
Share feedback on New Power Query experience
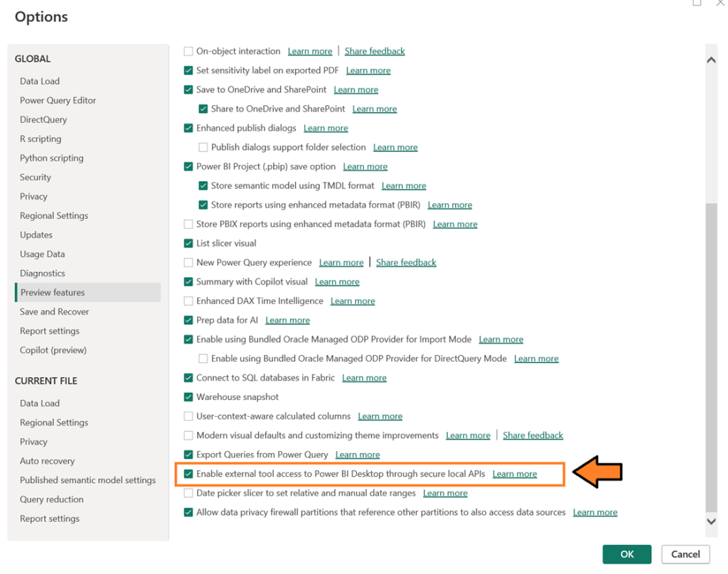(x=406, y=263)
